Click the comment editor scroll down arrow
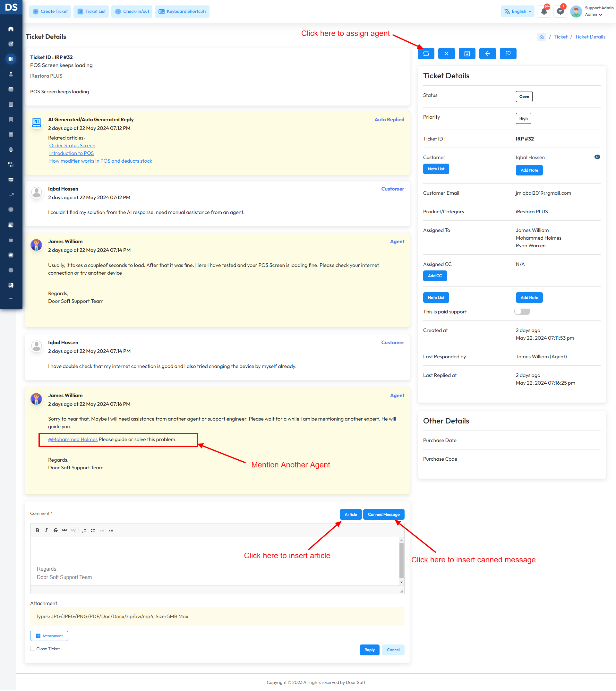616x691 pixels. [402, 583]
